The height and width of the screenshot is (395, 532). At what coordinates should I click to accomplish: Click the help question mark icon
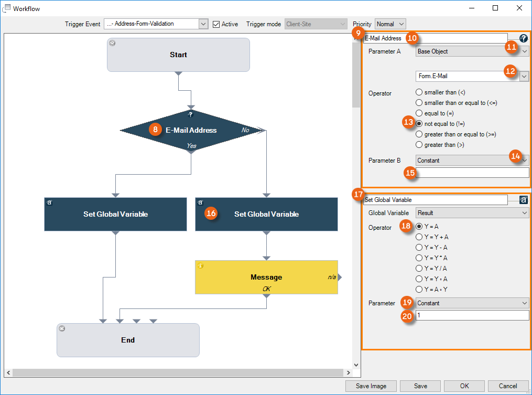pyautogui.click(x=523, y=38)
